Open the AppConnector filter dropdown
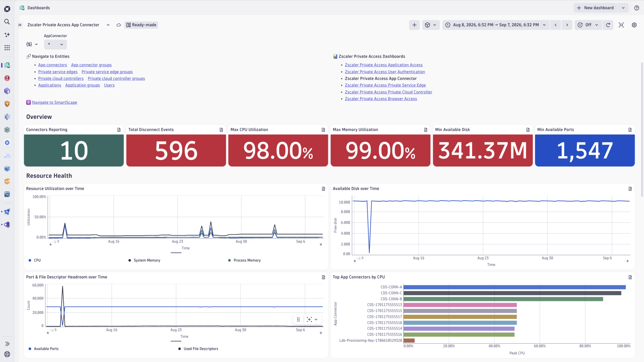The height and width of the screenshot is (362, 644). tap(55, 44)
